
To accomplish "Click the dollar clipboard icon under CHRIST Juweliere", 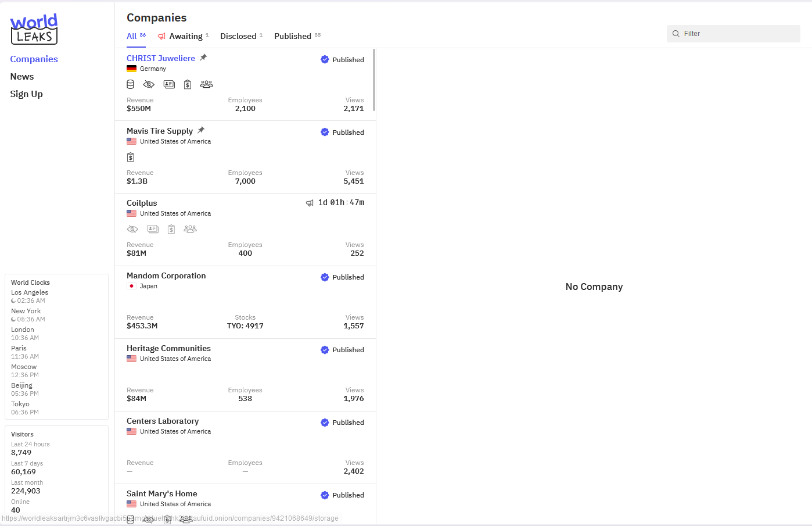I will click(x=188, y=84).
